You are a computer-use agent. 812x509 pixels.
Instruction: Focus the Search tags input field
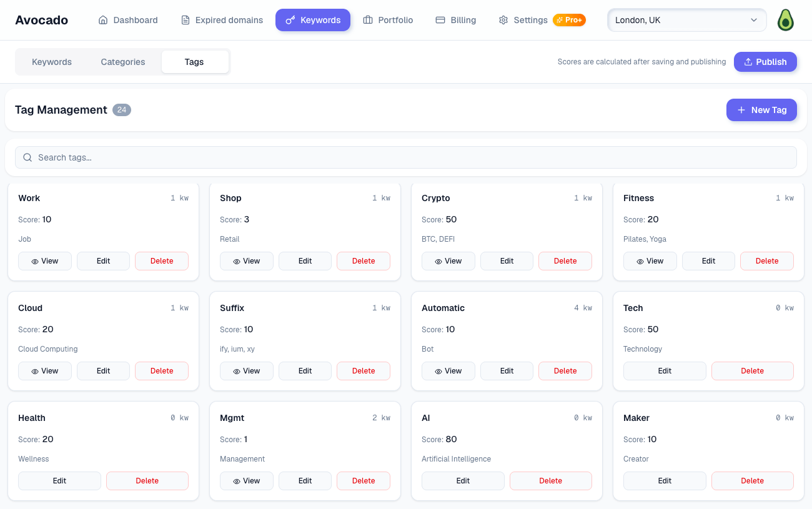[406, 157]
